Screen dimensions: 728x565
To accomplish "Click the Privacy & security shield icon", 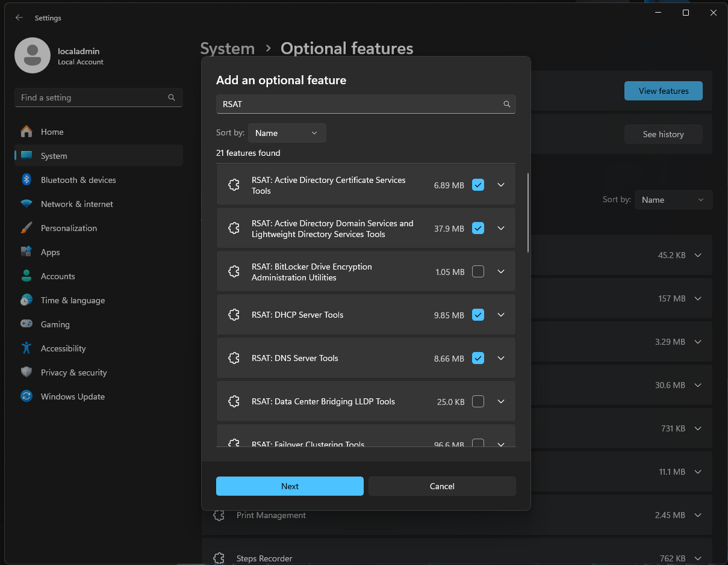I will tap(26, 372).
